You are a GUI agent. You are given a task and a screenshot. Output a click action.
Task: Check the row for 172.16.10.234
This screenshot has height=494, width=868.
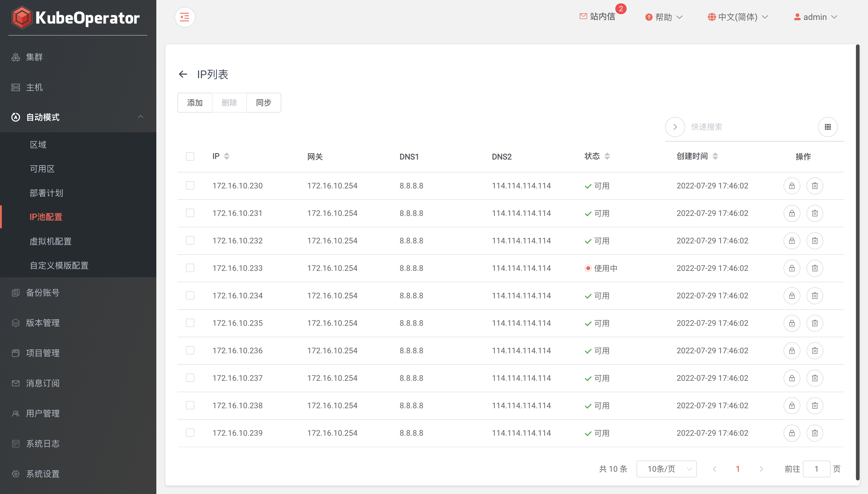tap(190, 296)
